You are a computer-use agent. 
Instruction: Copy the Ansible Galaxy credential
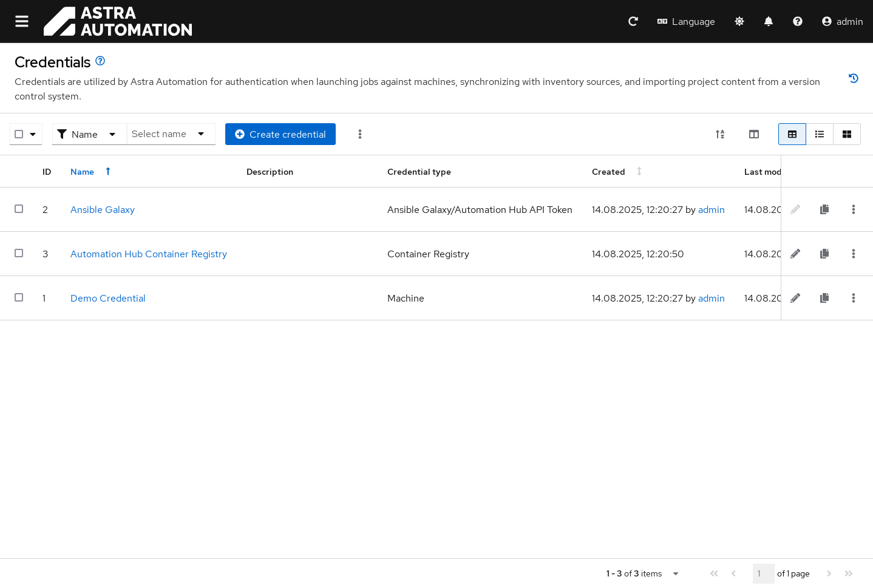824,209
